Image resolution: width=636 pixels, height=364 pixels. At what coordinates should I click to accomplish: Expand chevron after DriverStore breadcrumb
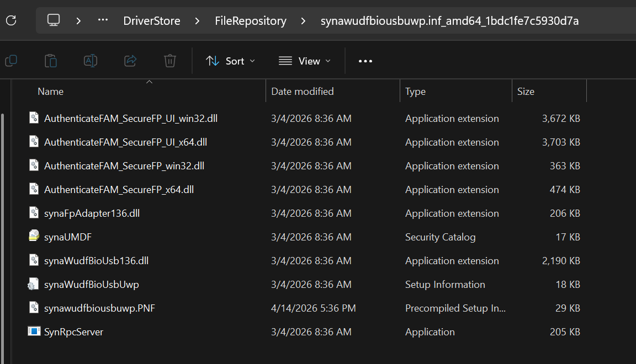pos(198,20)
